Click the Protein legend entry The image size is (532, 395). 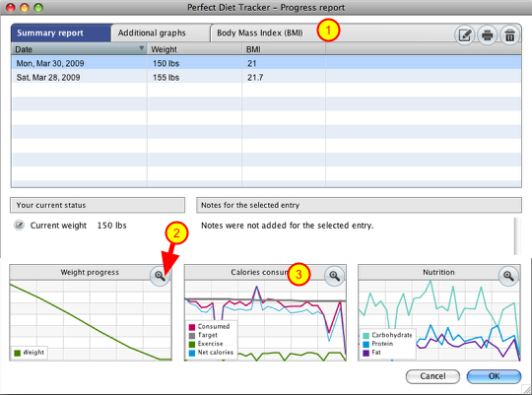(x=378, y=344)
